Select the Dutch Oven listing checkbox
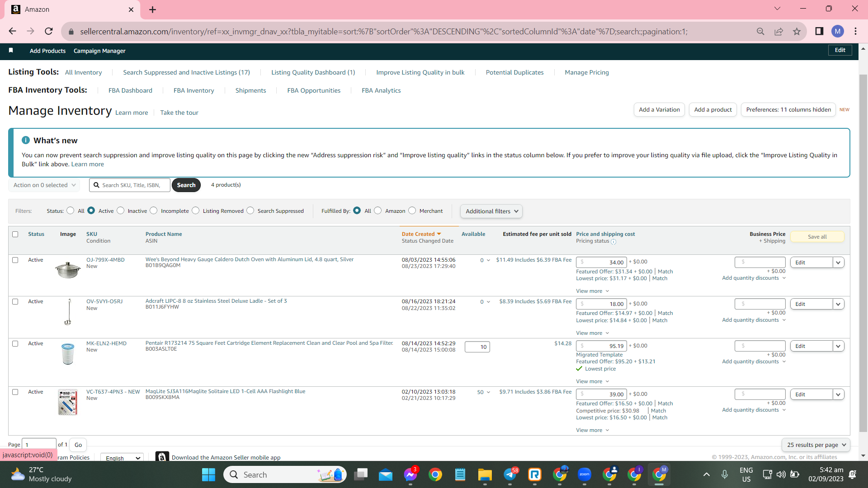This screenshot has height=488, width=868. tap(15, 260)
